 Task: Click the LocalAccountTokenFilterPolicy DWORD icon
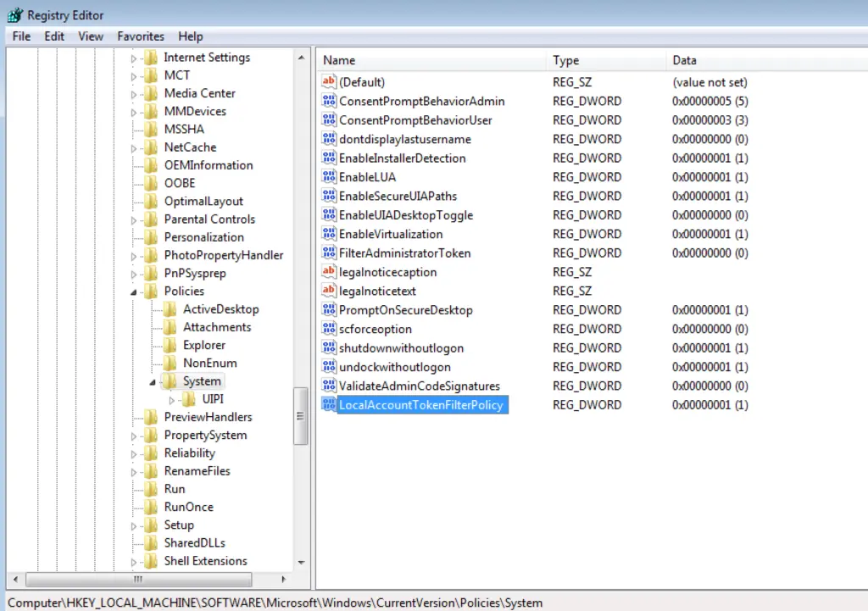click(329, 404)
